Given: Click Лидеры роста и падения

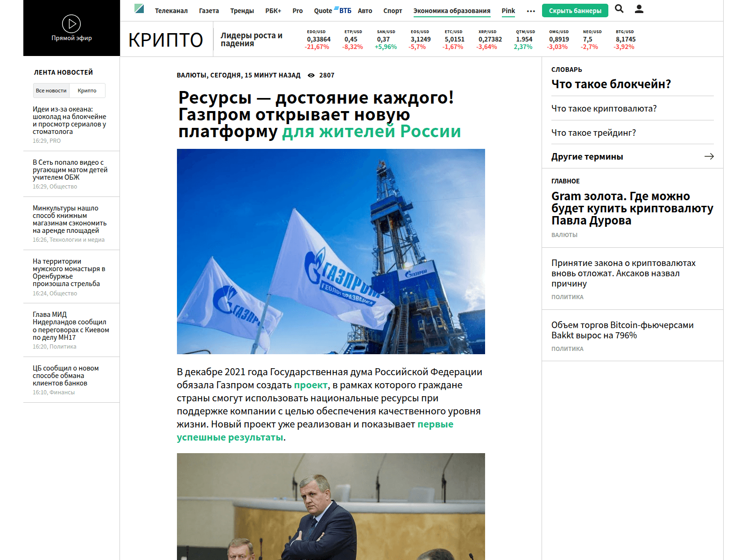Looking at the screenshot, I should 252,39.
